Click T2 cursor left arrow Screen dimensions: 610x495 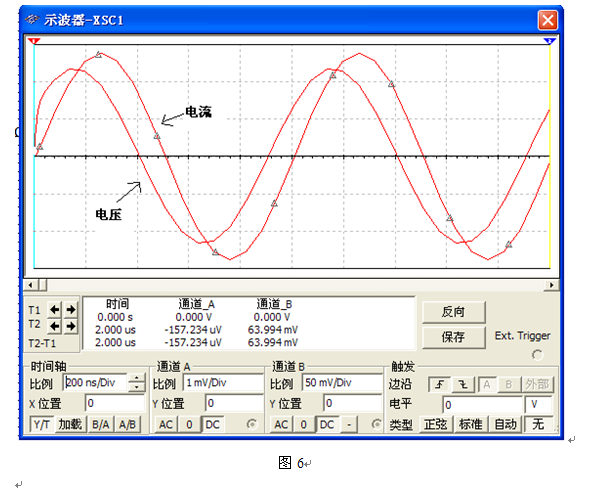(56, 326)
